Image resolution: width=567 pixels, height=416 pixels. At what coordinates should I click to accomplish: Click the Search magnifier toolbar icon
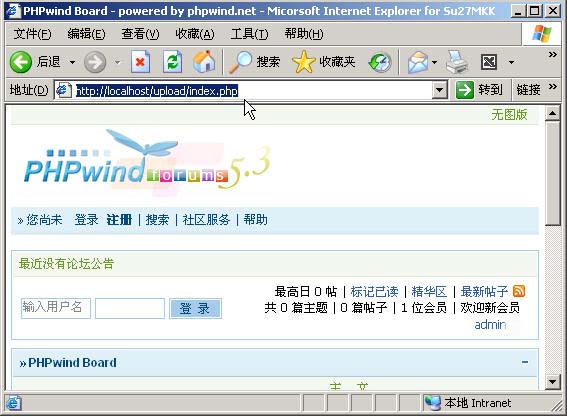coord(241,62)
